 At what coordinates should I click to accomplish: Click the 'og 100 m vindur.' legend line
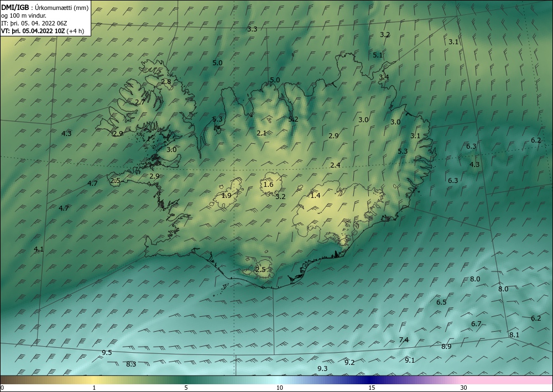tap(24, 15)
